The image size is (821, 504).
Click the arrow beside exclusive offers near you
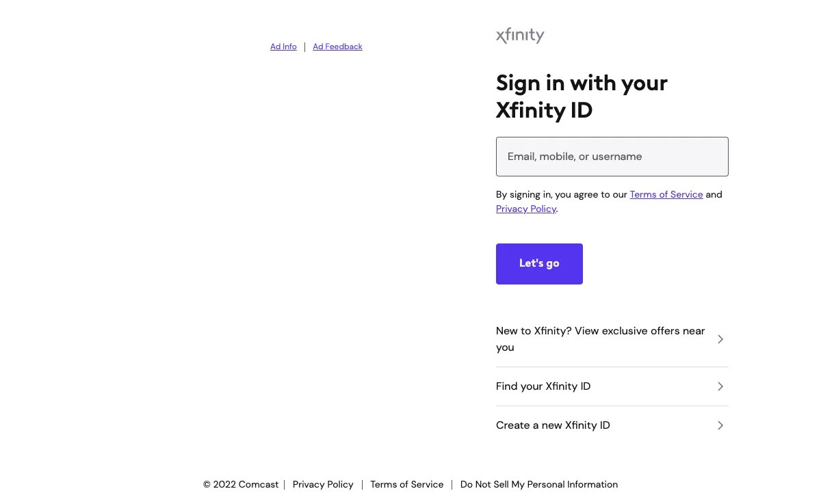click(720, 339)
